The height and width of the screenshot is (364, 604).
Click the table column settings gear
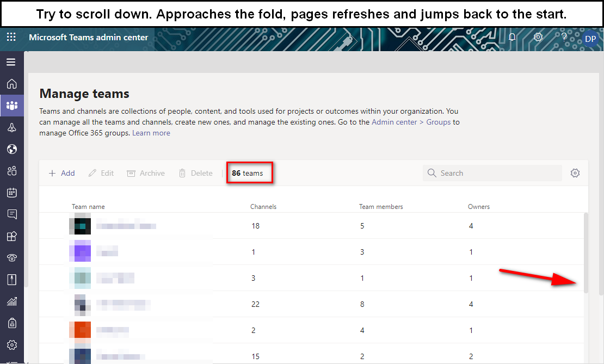coord(575,173)
